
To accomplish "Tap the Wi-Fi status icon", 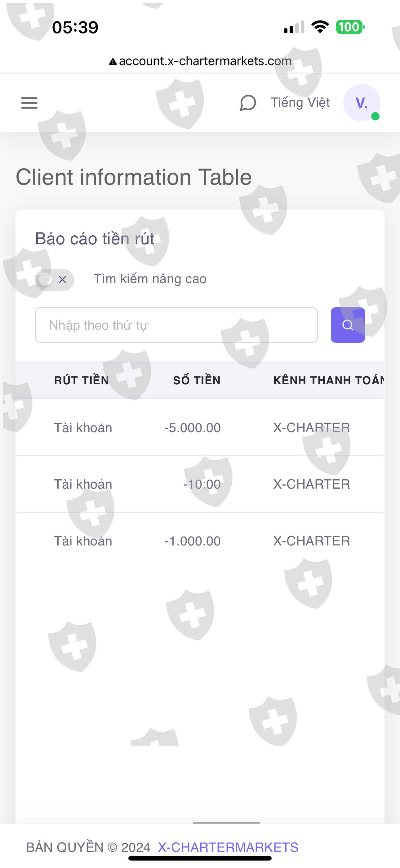I will coord(320,27).
